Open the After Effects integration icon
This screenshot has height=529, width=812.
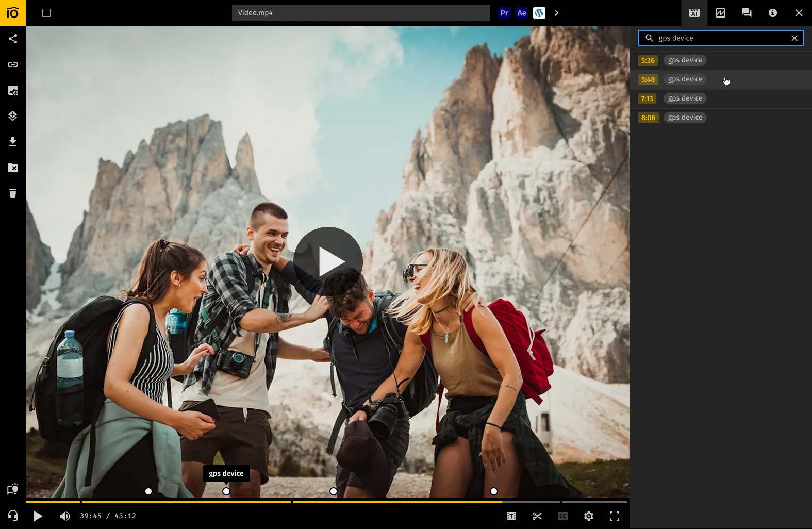coord(522,13)
